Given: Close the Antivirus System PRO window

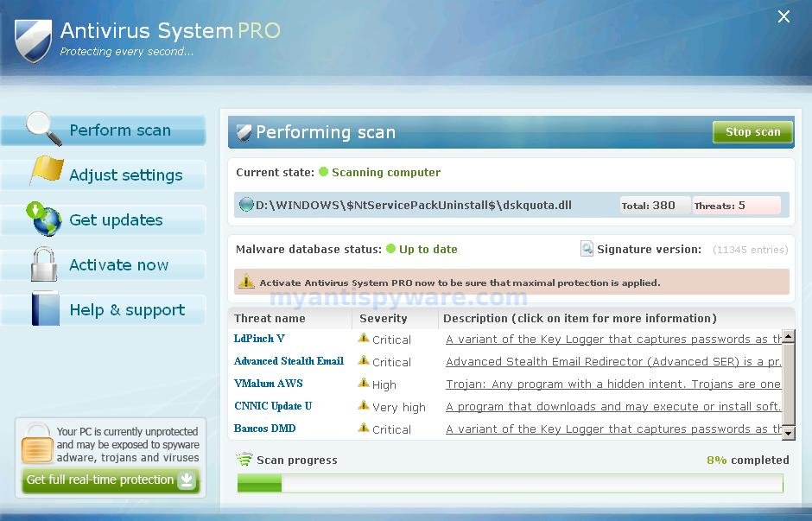Looking at the screenshot, I should coord(783,17).
